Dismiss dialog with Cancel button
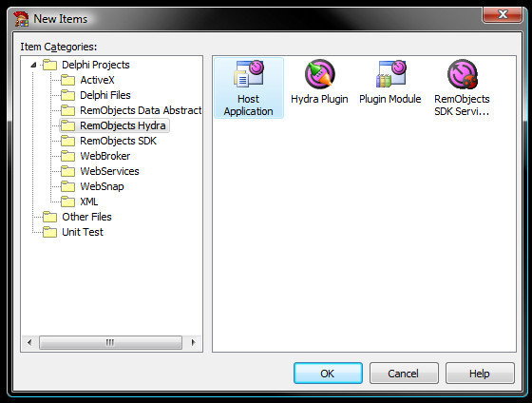 tap(404, 374)
